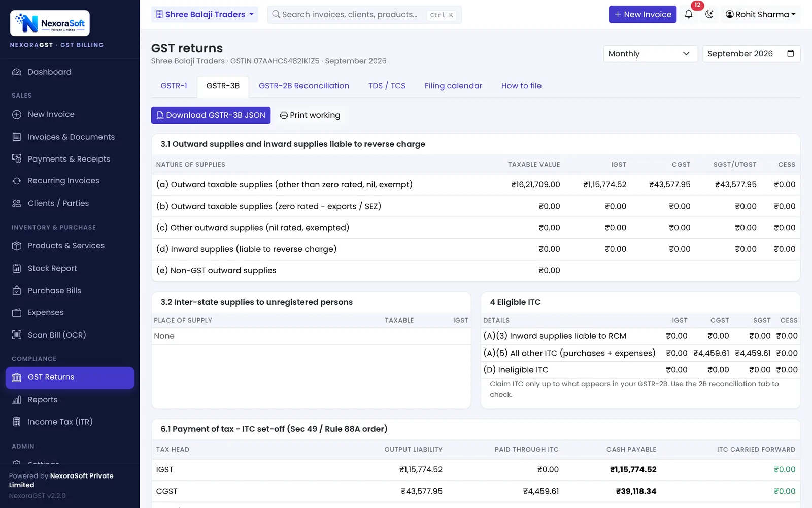Click 'None' under Place of Supply

[x=164, y=336]
